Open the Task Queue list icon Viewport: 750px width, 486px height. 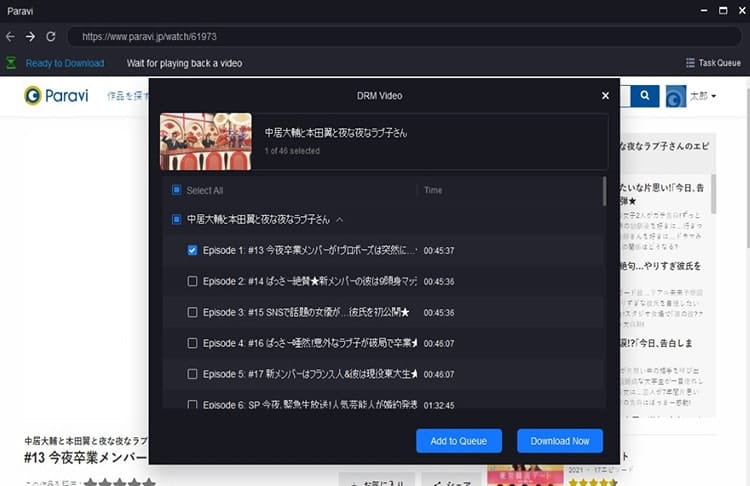click(690, 63)
